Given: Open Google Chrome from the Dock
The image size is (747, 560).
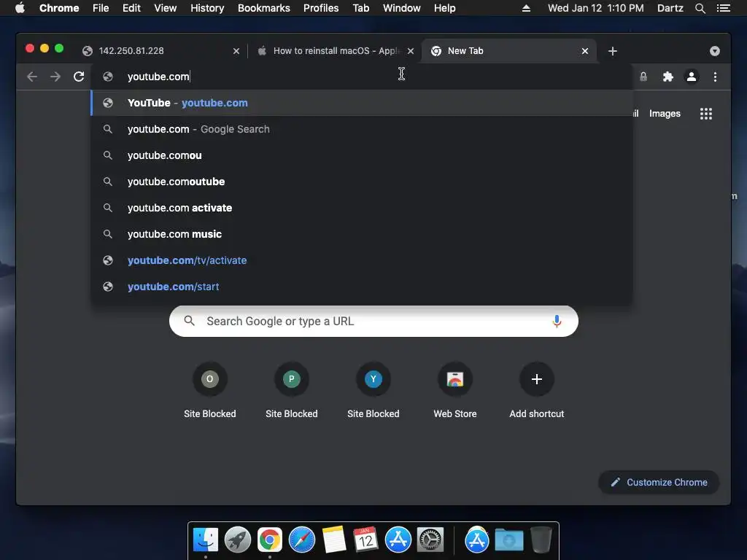Looking at the screenshot, I should (270, 540).
